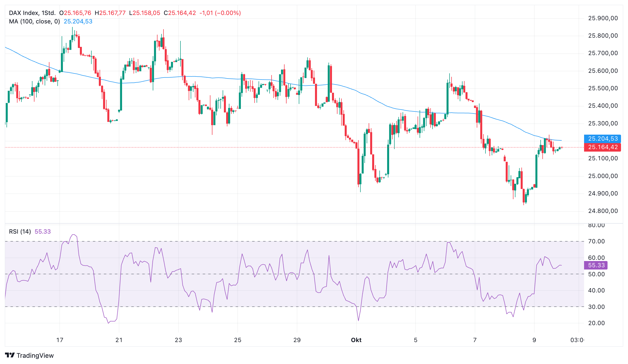Image resolution: width=628 pixels, height=364 pixels.
Task: Click the 24.800,00 price axis label
Action: click(x=603, y=211)
